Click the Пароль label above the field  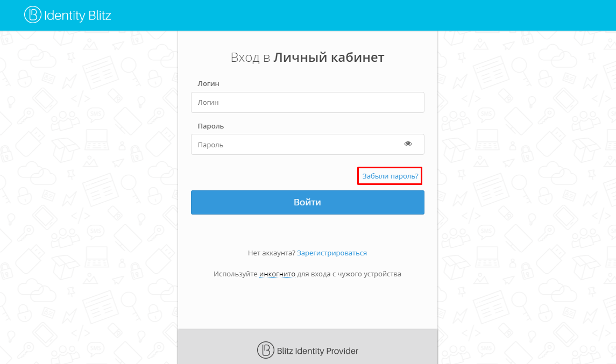tap(211, 126)
